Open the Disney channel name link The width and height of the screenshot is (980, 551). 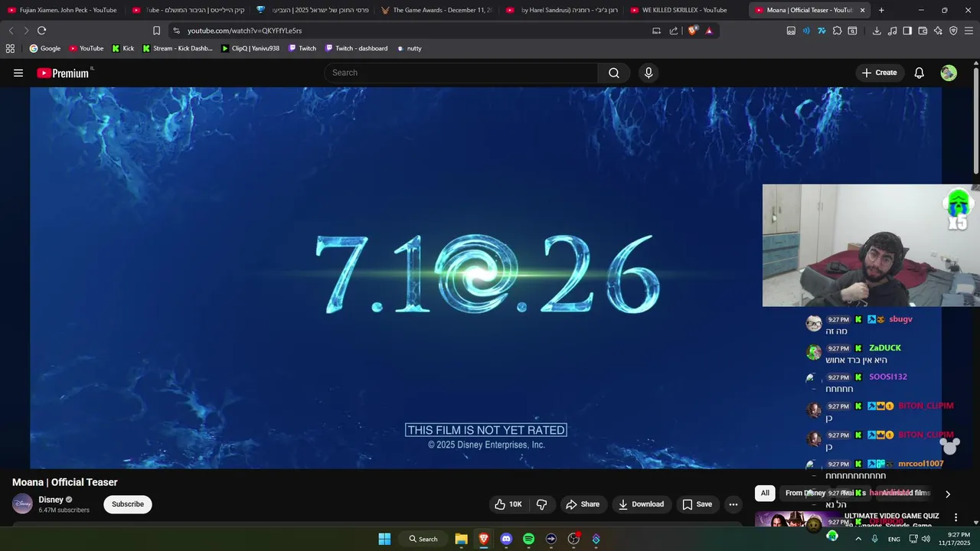(51, 500)
